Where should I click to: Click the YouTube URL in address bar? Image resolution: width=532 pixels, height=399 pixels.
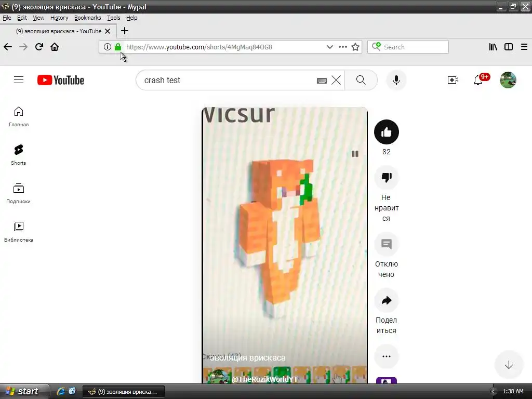pos(199,47)
